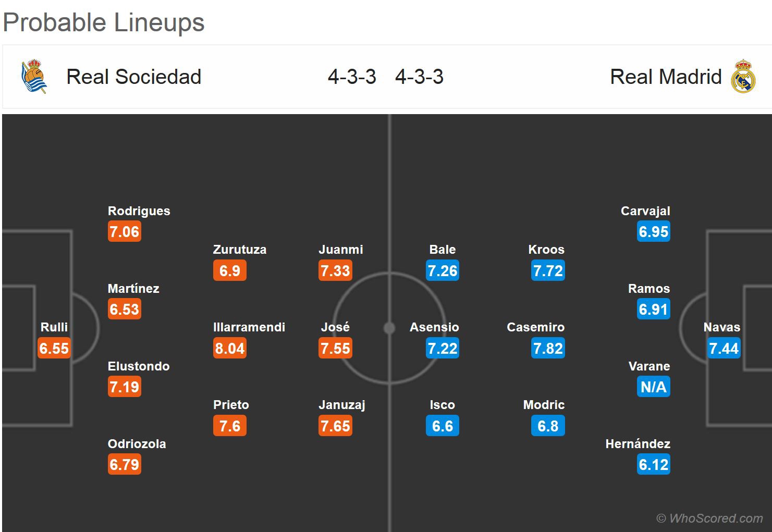The height and width of the screenshot is (532, 772).
Task: Open Odriozola's player name
Action: click(x=137, y=444)
